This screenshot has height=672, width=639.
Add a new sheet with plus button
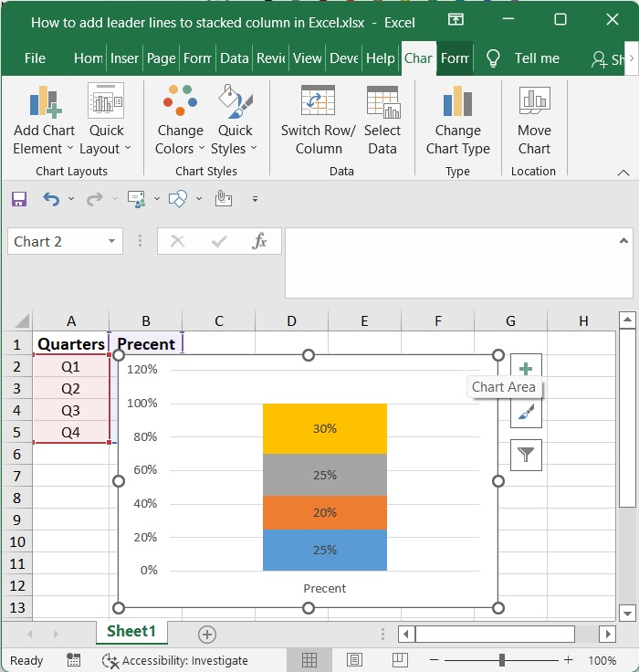(x=207, y=635)
